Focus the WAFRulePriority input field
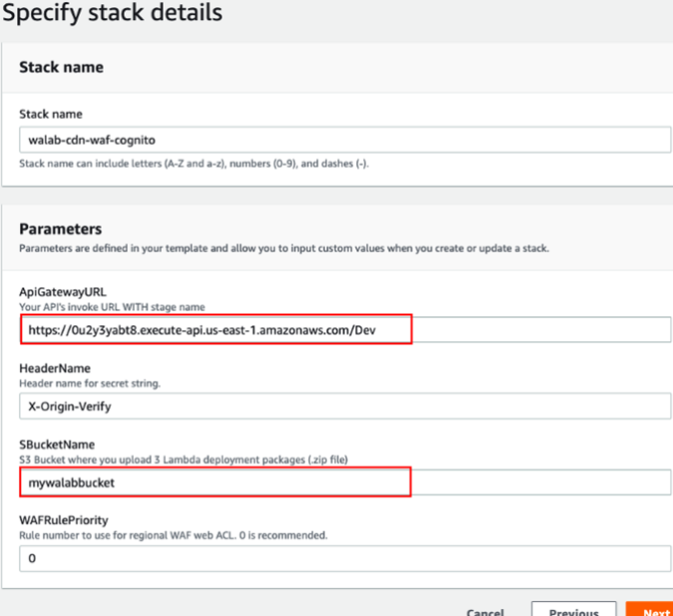Image resolution: width=673 pixels, height=616 pixels. pyautogui.click(x=344, y=558)
